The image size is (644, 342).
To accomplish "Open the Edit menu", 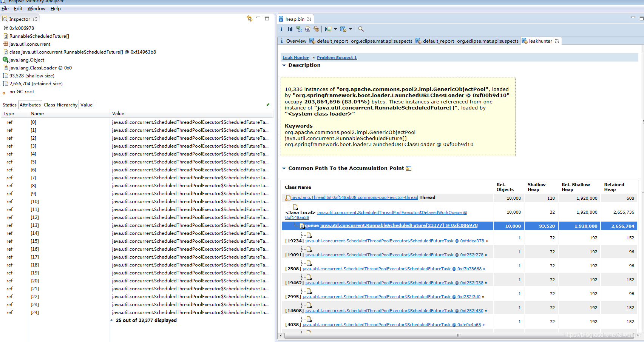I will pyautogui.click(x=18, y=8).
